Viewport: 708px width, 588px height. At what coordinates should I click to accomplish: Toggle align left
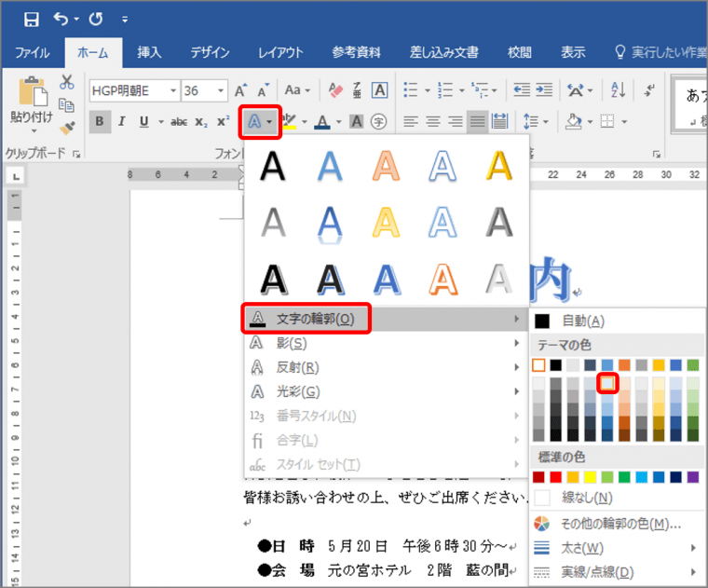tap(411, 121)
